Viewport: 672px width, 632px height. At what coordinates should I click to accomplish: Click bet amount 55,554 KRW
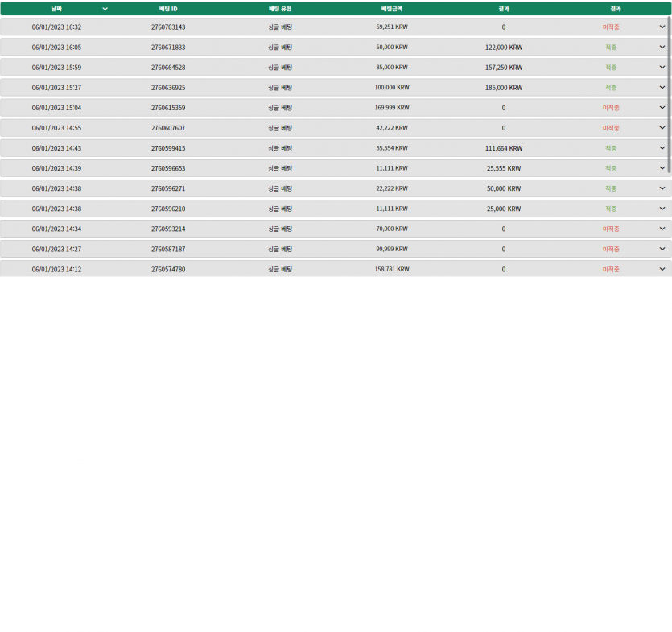click(392, 147)
